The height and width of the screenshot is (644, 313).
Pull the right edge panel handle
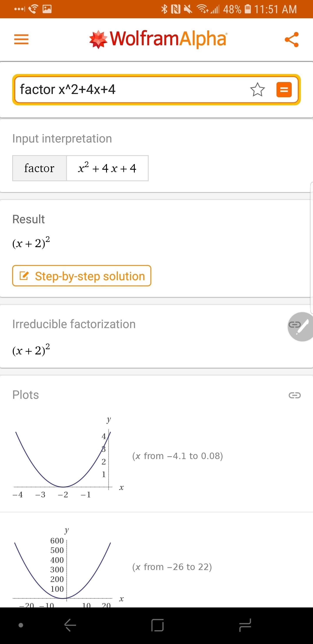[311, 248]
